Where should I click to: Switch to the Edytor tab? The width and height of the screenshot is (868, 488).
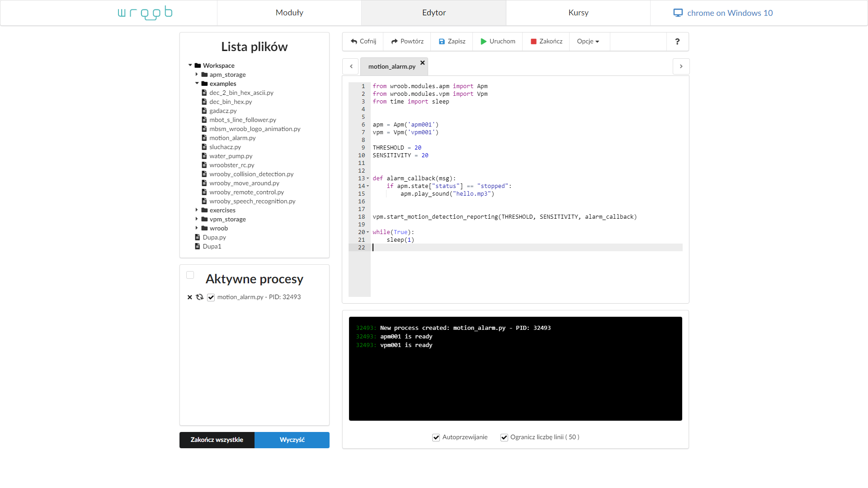pos(434,13)
